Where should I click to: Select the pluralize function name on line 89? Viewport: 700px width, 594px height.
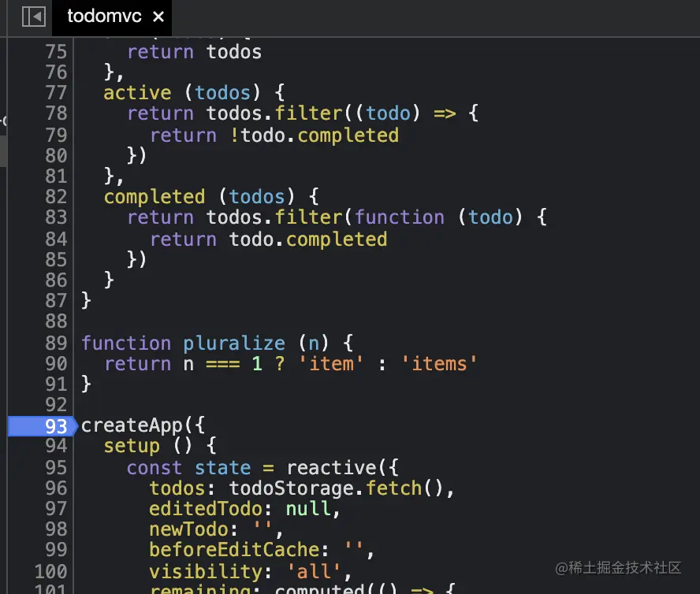(234, 343)
